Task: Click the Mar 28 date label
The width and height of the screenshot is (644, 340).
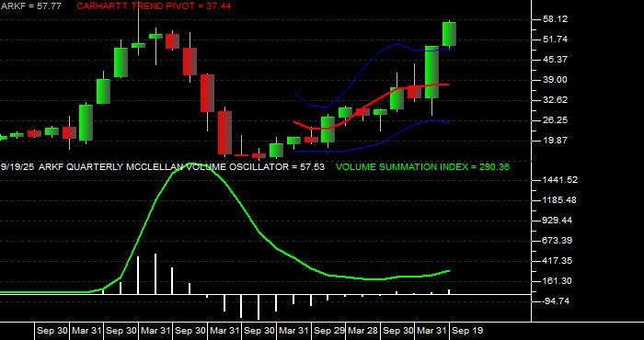Action: point(363,331)
